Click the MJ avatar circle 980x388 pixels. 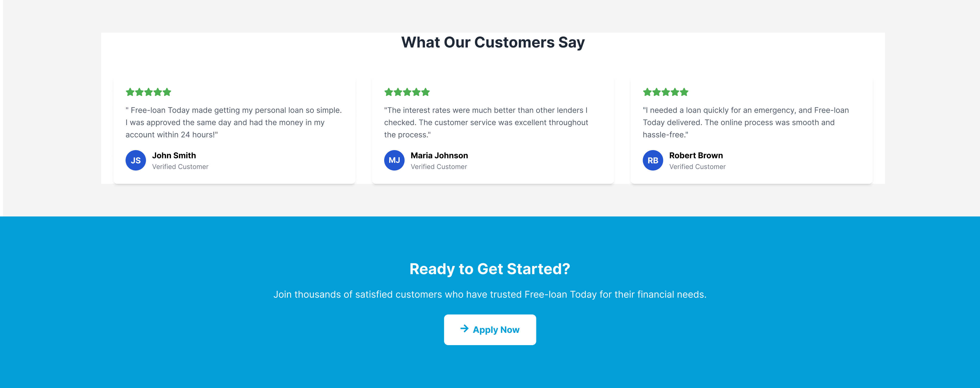click(x=394, y=161)
